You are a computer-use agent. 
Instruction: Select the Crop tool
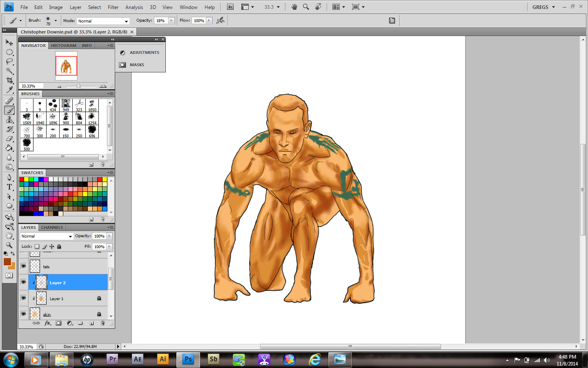9,81
